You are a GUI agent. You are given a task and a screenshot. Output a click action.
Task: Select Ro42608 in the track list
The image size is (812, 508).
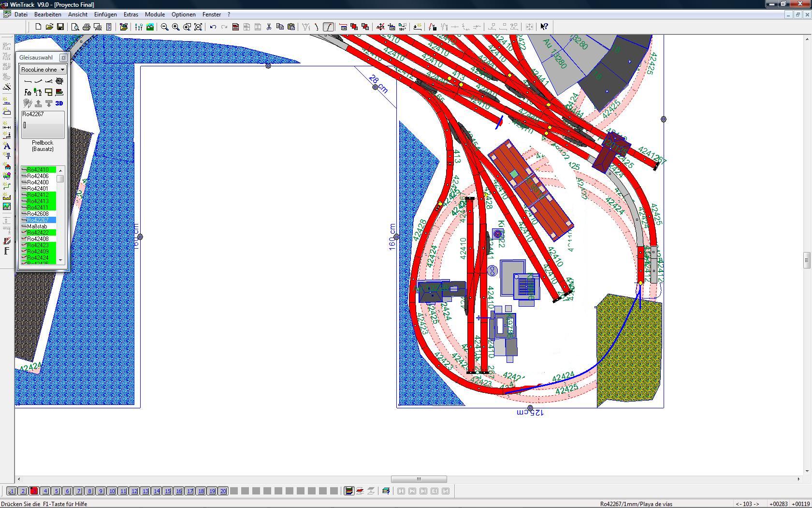point(39,214)
